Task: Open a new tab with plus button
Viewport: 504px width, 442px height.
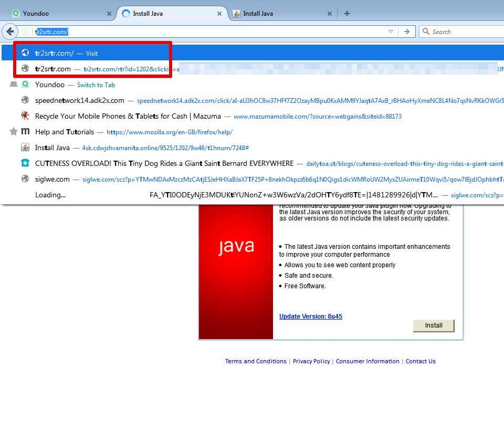Action: 347,14
